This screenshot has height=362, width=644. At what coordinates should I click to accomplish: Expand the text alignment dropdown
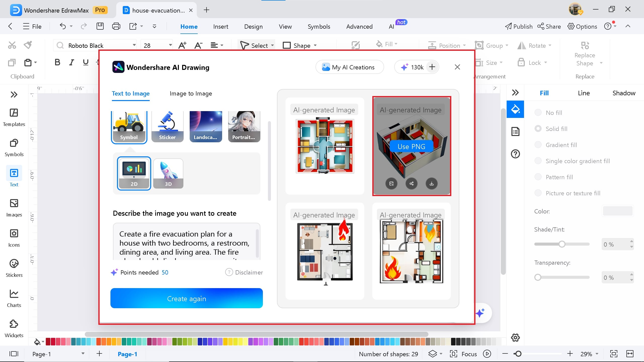222,46
